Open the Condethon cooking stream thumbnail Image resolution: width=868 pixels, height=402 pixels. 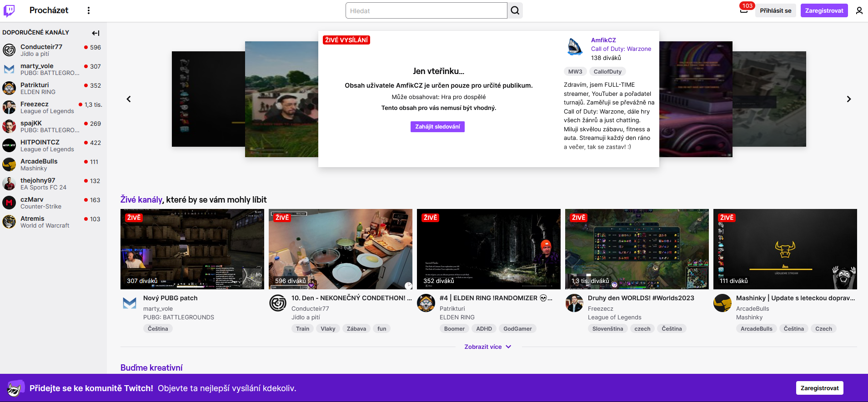[x=341, y=249]
